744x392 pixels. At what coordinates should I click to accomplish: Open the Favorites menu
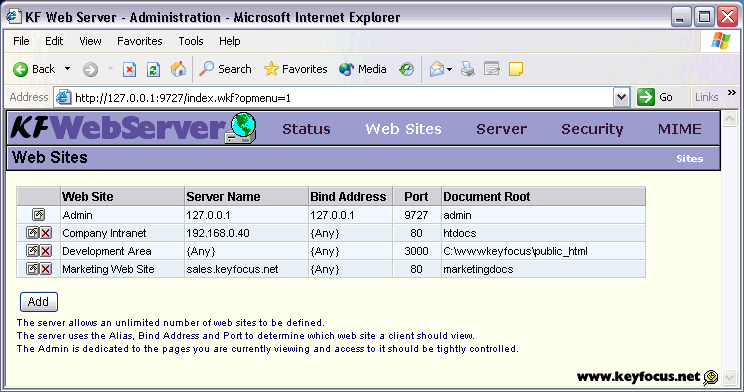[x=140, y=41]
